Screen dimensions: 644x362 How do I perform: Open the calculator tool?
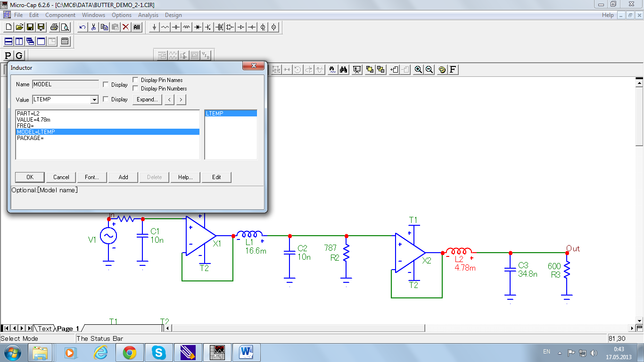(65, 41)
